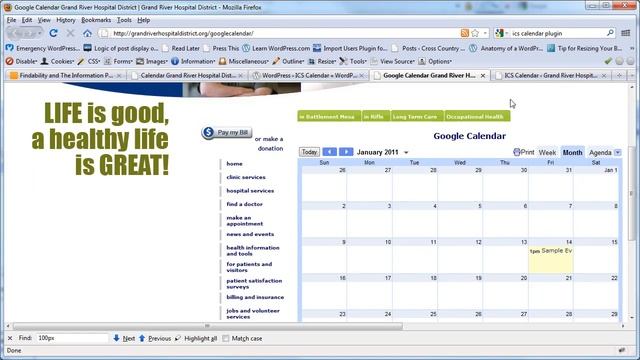Screen dimensions: 640x360
Task: Open the Images developer toolbar menu
Action: point(152,61)
